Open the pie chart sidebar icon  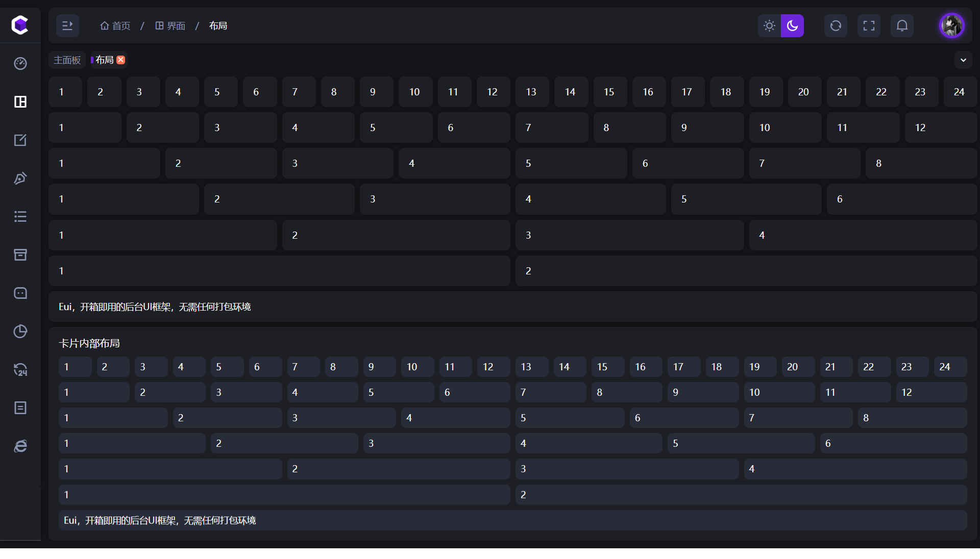pos(20,331)
